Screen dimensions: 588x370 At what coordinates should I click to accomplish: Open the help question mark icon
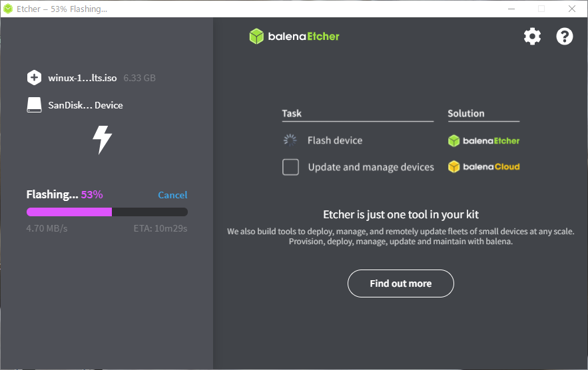(x=565, y=37)
